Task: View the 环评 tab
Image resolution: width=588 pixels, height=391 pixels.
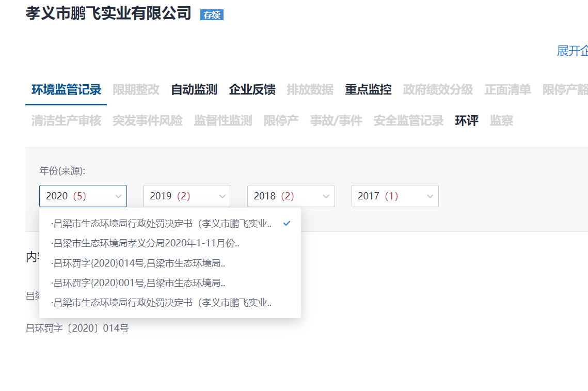Action: click(466, 120)
